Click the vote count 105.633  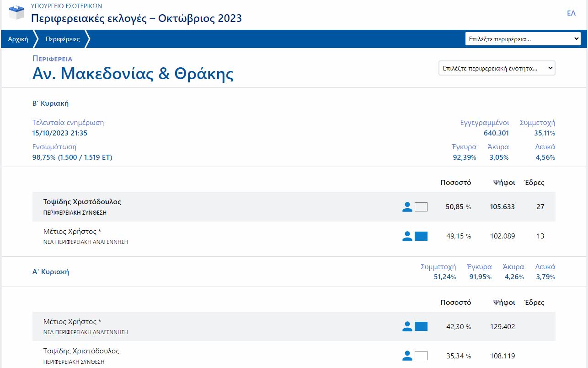[502, 207]
